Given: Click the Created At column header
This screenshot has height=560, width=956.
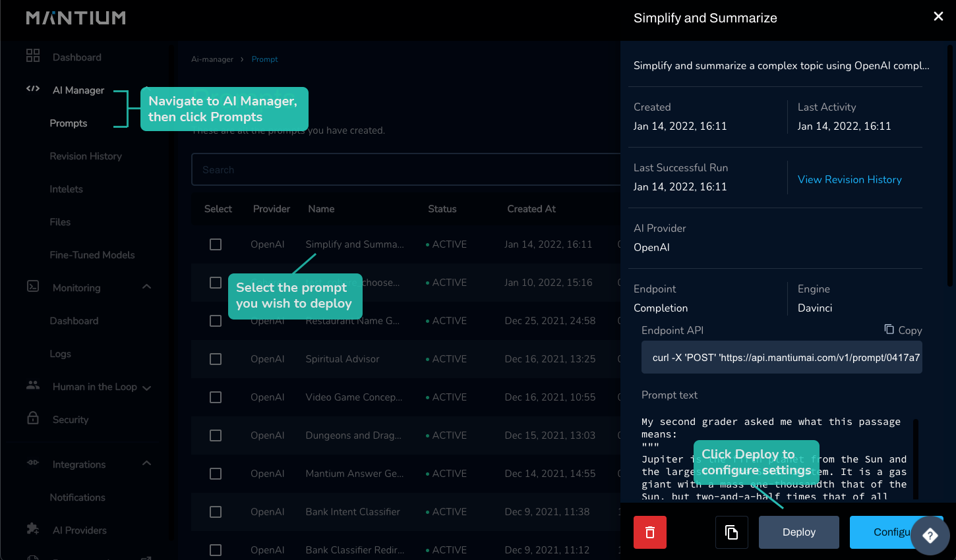Looking at the screenshot, I should coord(531,209).
